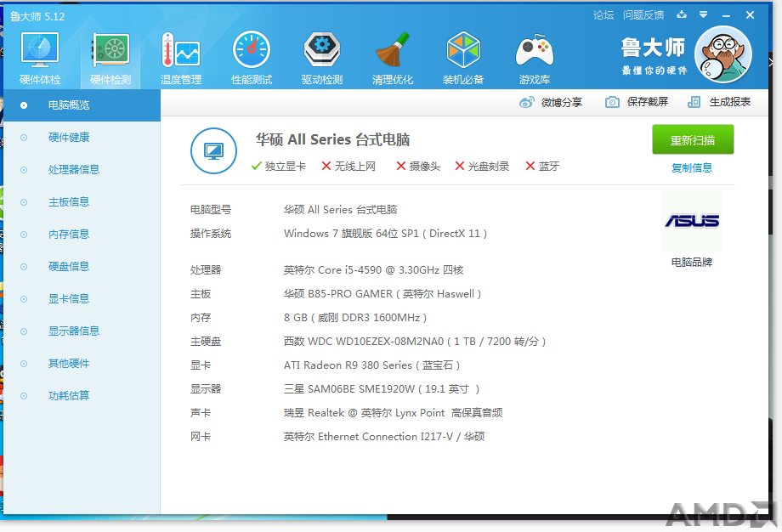The height and width of the screenshot is (532, 782).
Task: Click the 电脑型号 value 华硕 All Series
Action: tap(340, 210)
